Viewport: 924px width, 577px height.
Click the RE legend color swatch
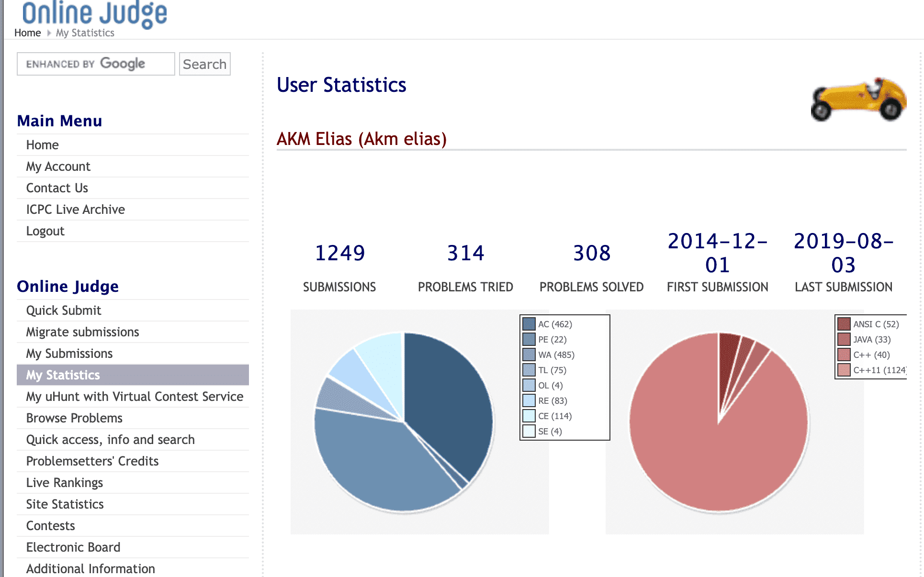click(529, 400)
